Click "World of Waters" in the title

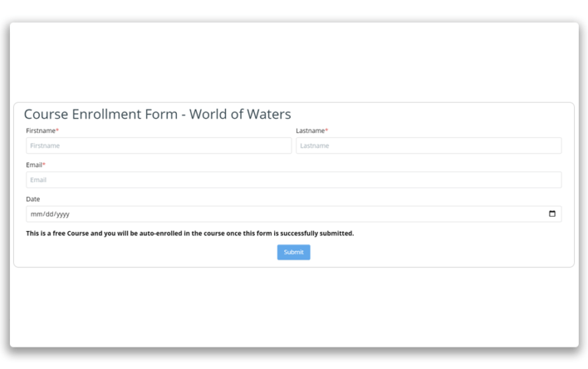(240, 114)
